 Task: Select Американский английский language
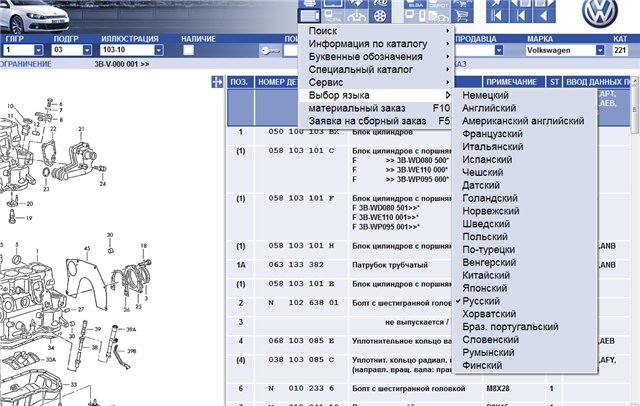click(x=525, y=121)
